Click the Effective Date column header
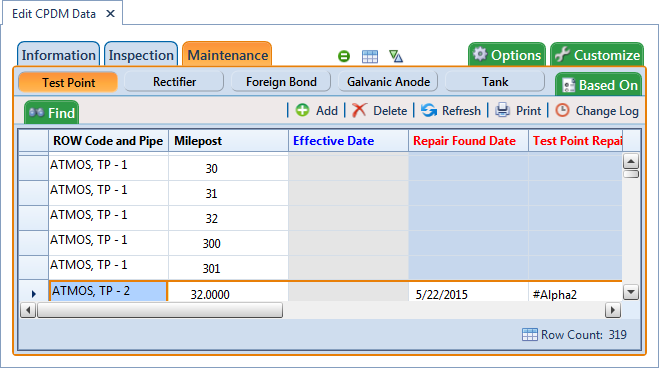This screenshot has width=659, height=368. (348, 141)
